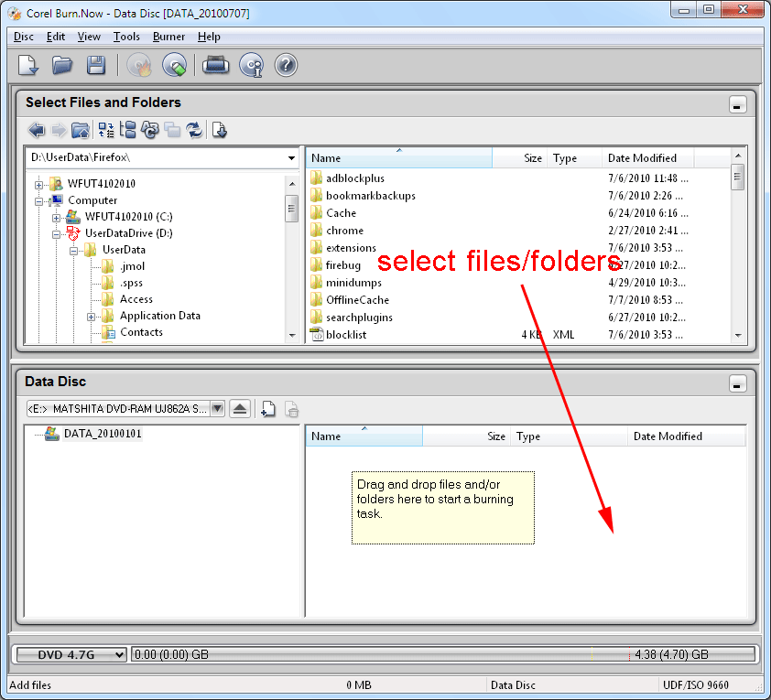Viewport: 771px width, 700px height.
Task: Save the project with the floppy disk icon
Action: pyautogui.click(x=96, y=65)
